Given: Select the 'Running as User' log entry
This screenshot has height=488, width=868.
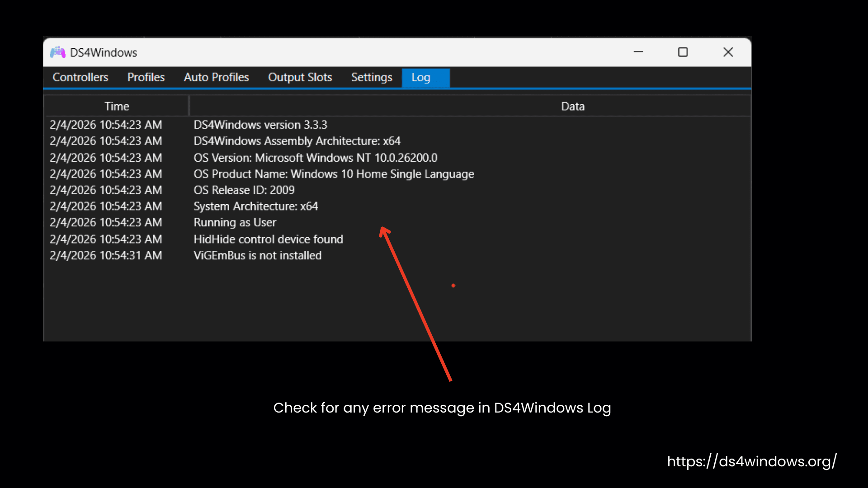Looking at the screenshot, I should point(398,223).
